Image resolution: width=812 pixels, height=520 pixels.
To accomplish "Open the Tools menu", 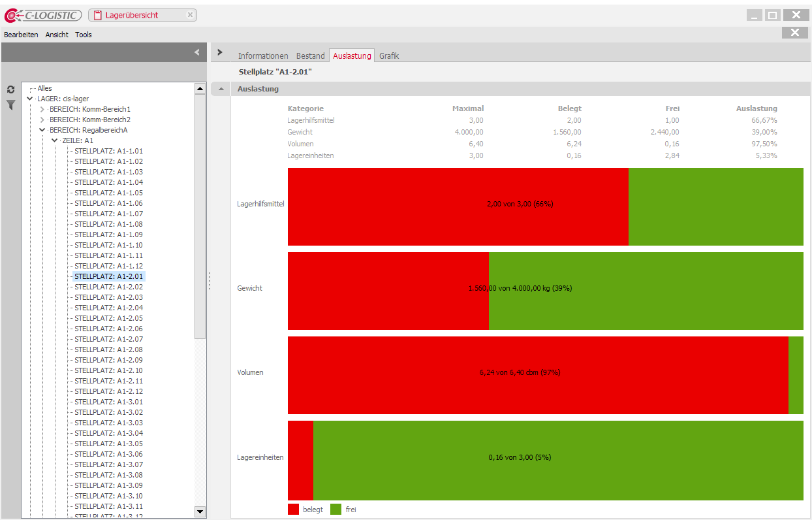I will [x=84, y=35].
